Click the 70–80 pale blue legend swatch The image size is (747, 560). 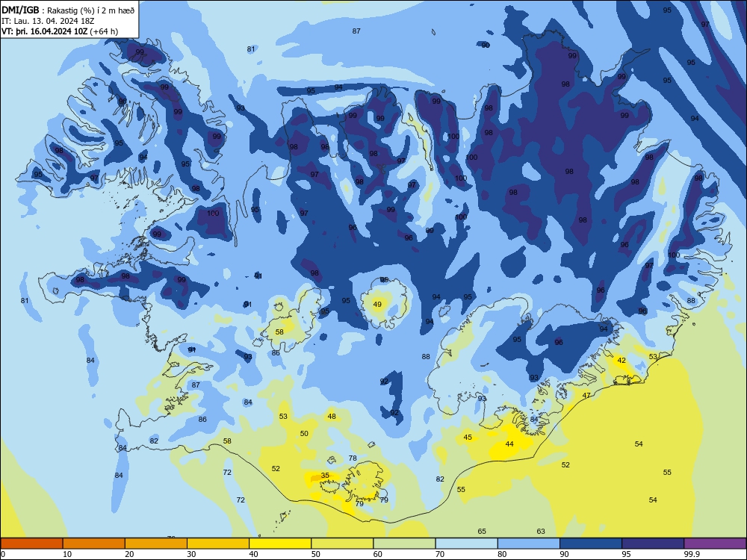pyautogui.click(x=466, y=544)
